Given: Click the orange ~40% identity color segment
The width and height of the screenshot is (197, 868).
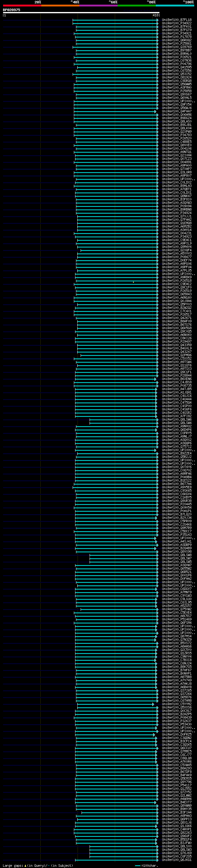Looking at the screenshot, I should (60, 6).
